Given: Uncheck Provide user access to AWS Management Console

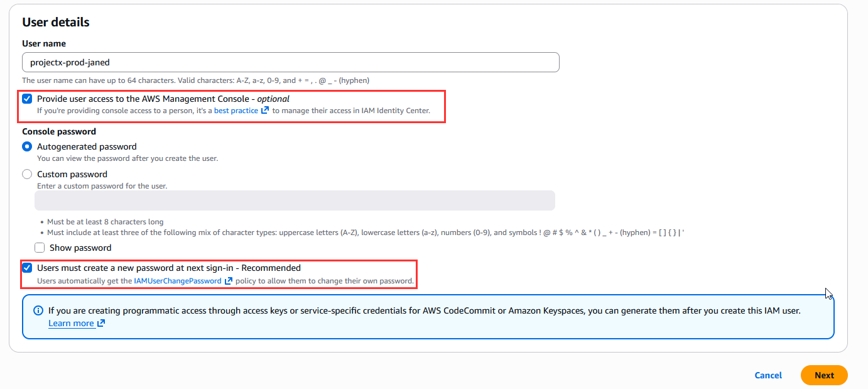Looking at the screenshot, I should [27, 99].
